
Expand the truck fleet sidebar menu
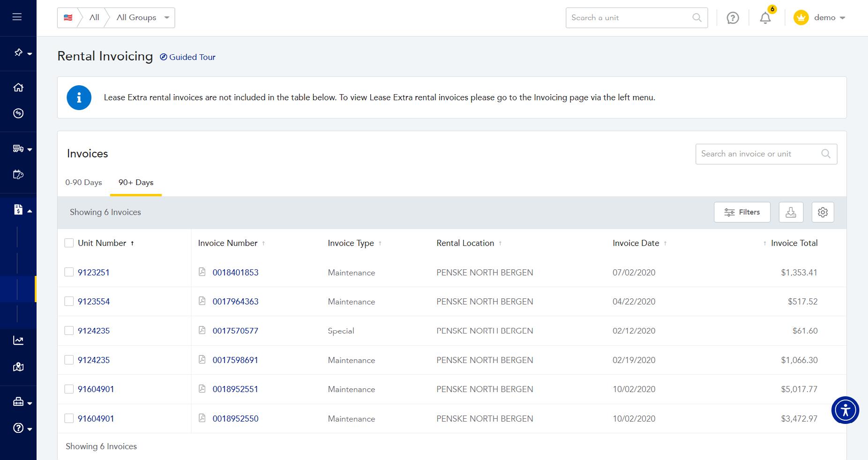(22, 149)
